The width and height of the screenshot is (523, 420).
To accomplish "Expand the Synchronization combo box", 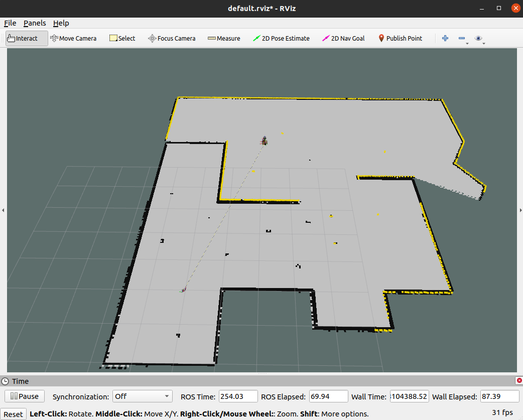I will [x=142, y=396].
